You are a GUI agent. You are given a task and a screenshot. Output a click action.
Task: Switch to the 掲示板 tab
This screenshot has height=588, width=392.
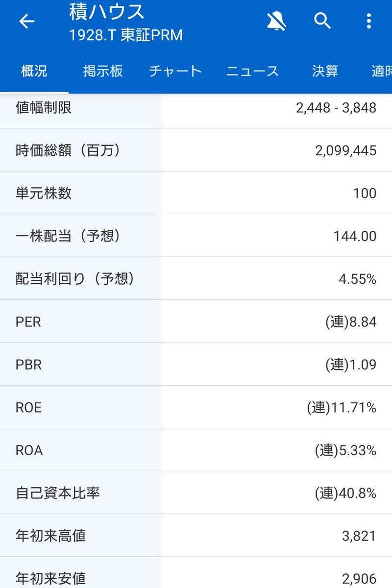(x=103, y=71)
